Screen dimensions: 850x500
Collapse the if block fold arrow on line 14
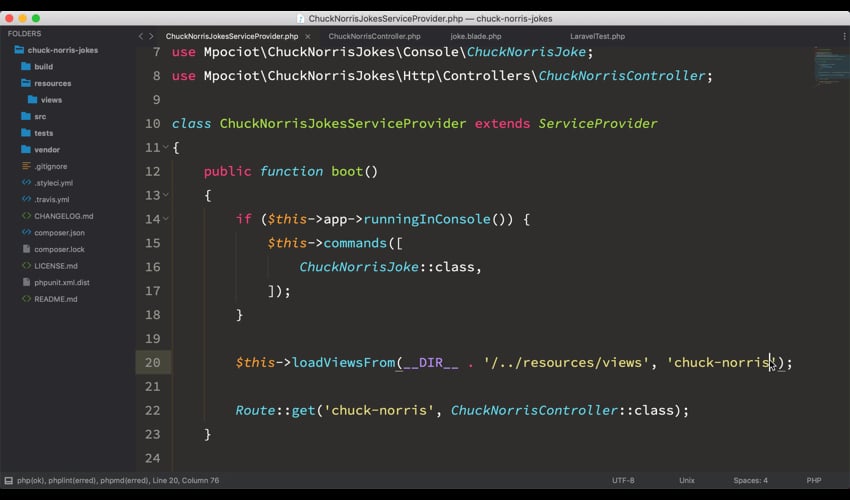click(165, 219)
